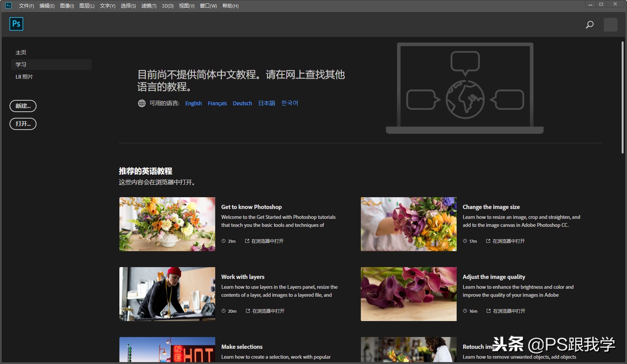
Task: Select LR 照片 in the sidebar
Action: (24, 76)
